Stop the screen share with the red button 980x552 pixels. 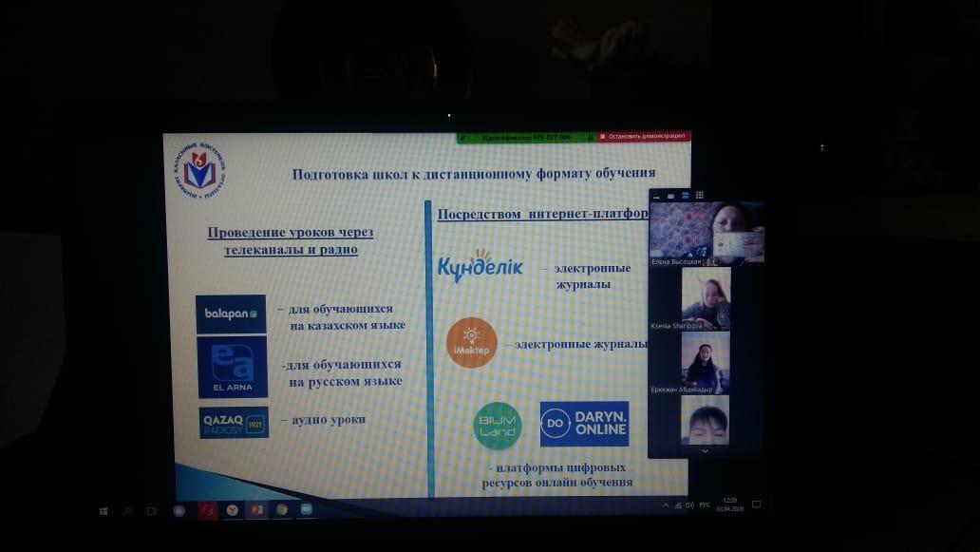click(643, 136)
